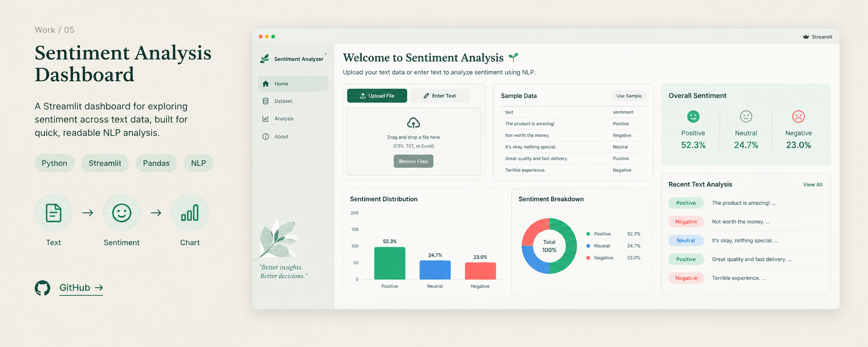
Task: Click the red Negative frowning face icon
Action: [x=798, y=116]
